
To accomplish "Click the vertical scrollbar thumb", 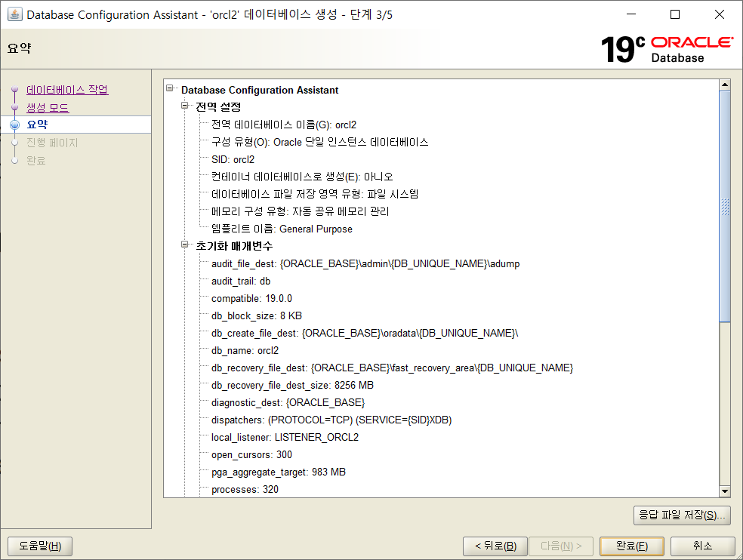I will pyautogui.click(x=725, y=207).
